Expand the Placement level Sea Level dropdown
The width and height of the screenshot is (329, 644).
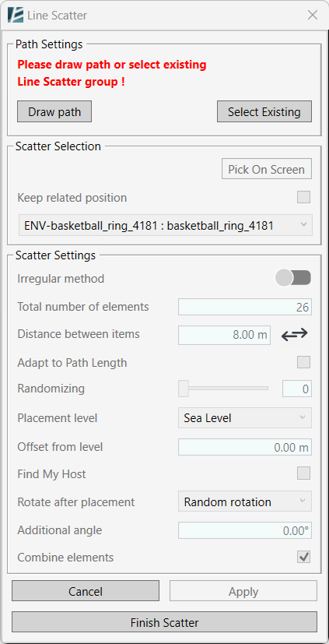pyautogui.click(x=245, y=418)
